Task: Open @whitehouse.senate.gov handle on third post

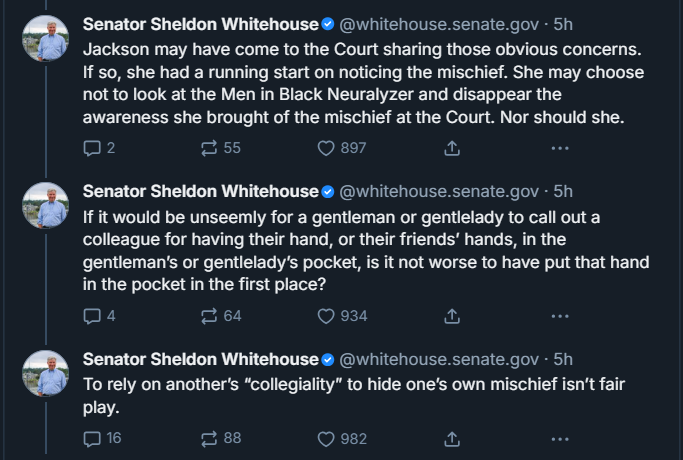Action: (439, 359)
